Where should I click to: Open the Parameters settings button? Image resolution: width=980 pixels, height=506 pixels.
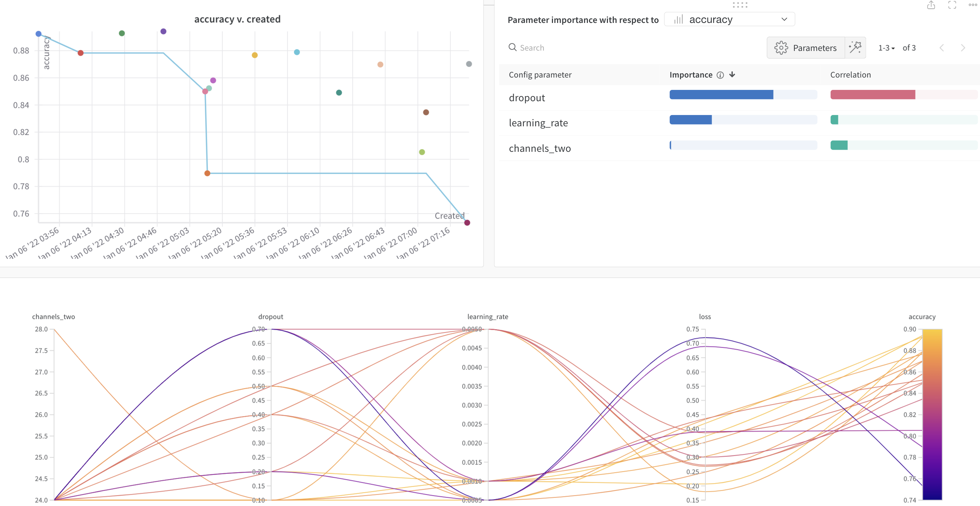click(x=805, y=48)
